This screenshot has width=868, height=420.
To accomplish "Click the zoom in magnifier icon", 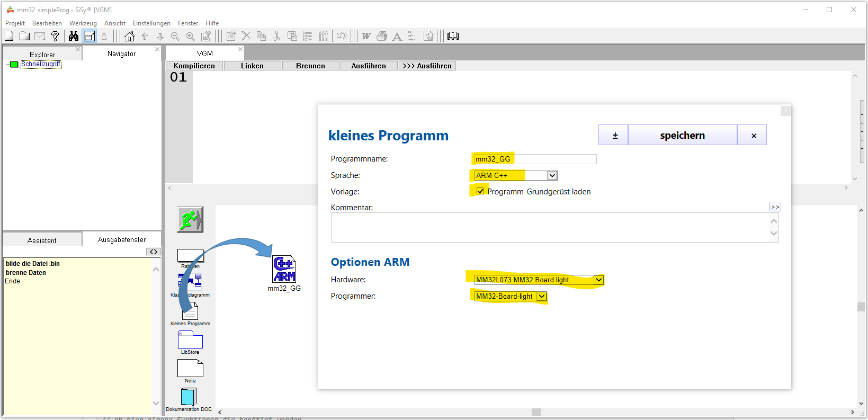I will tap(191, 36).
